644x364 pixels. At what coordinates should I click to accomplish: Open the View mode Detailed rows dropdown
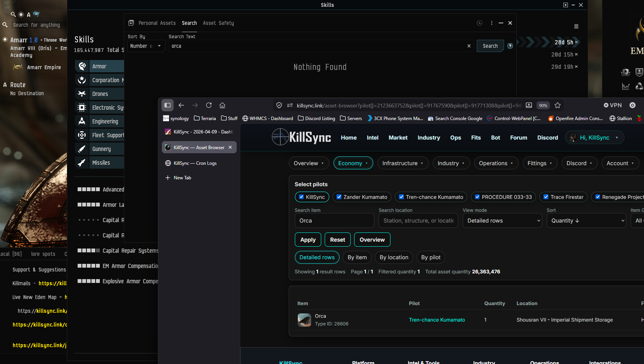(x=502, y=221)
